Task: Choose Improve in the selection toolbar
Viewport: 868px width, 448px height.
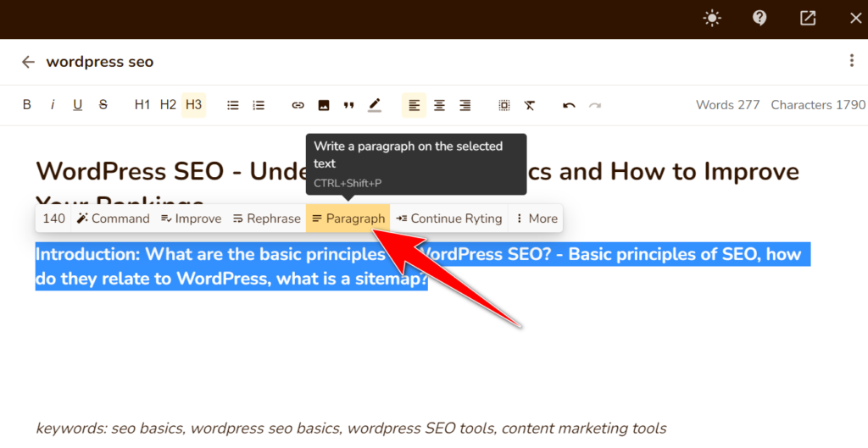Action: coord(191,218)
